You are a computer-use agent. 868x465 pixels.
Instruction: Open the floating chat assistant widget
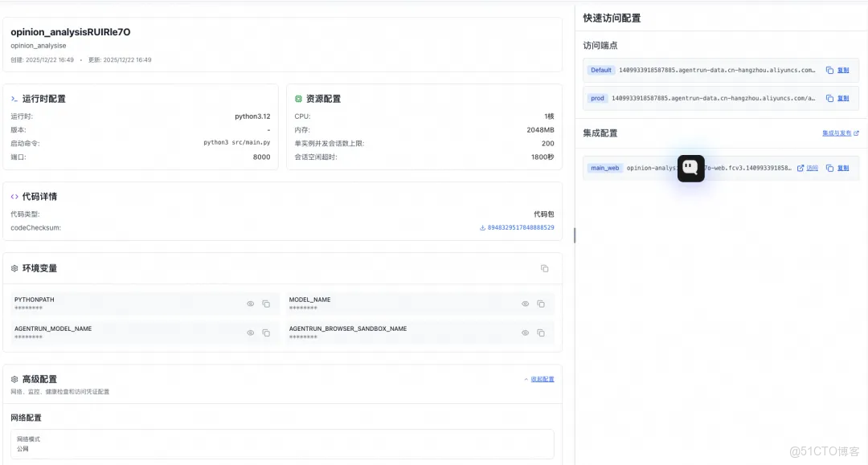point(690,168)
